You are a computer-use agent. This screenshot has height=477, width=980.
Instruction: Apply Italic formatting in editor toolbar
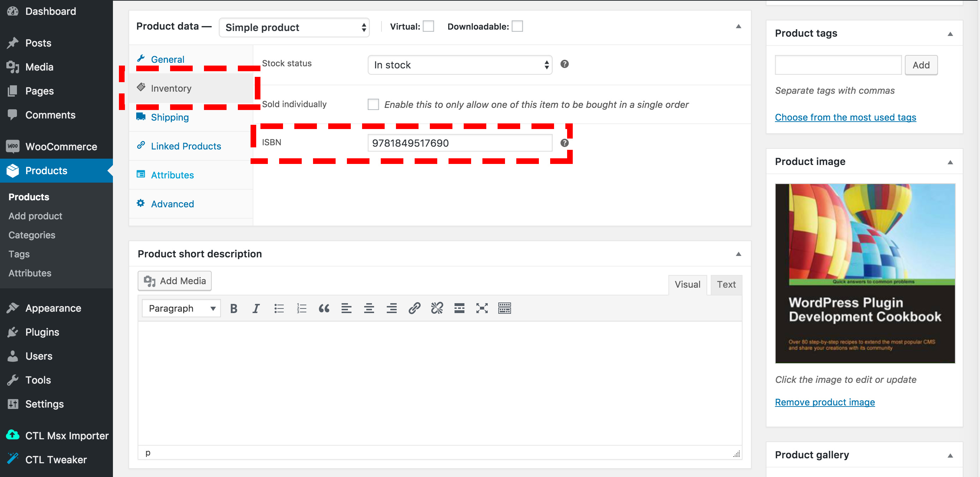[x=256, y=308]
